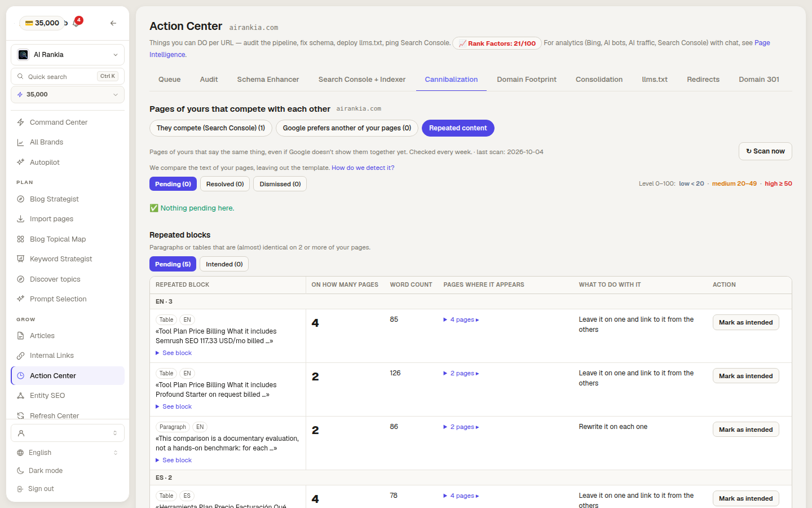This screenshot has height=508, width=812.
Task: Click the Action Center clock icon
Action: click(20, 376)
